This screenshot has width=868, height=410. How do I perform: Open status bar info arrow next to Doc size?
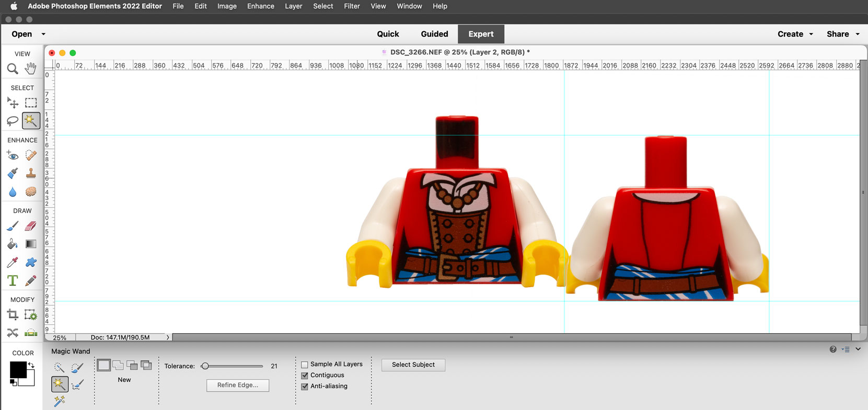click(168, 337)
